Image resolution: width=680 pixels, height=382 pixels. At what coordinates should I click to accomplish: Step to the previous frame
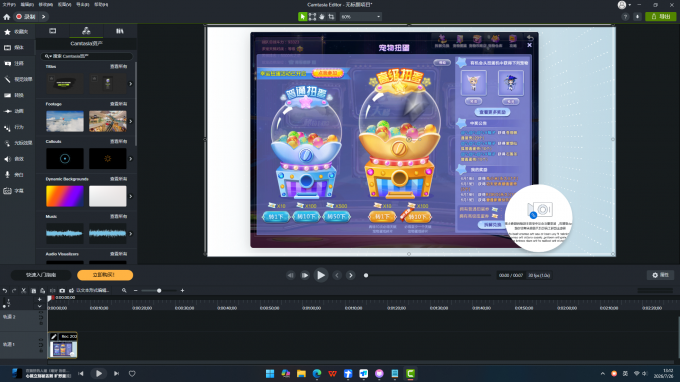pyautogui.click(x=290, y=275)
